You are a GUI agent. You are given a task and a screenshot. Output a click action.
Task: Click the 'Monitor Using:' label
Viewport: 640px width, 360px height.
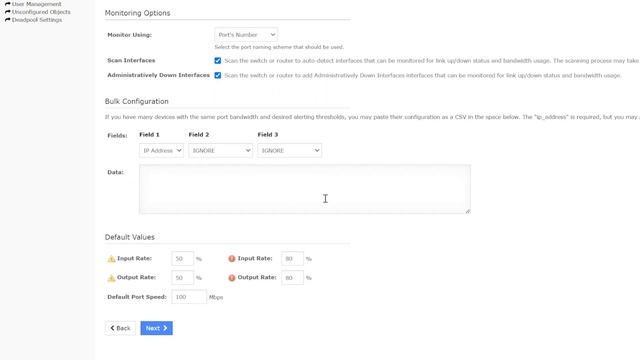coord(129,35)
